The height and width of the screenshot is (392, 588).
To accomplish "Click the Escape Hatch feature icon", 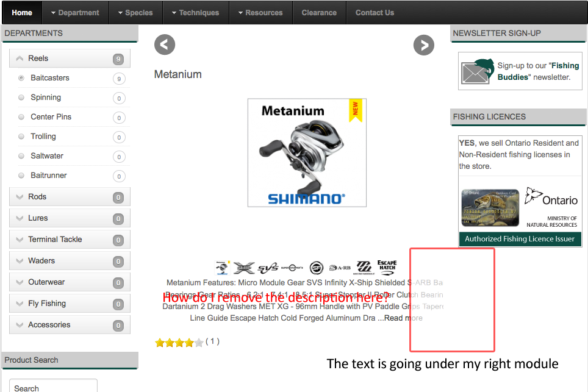I will (387, 268).
